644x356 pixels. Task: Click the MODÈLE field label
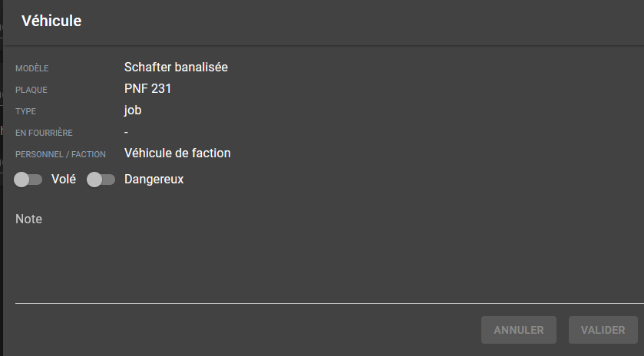point(31,68)
